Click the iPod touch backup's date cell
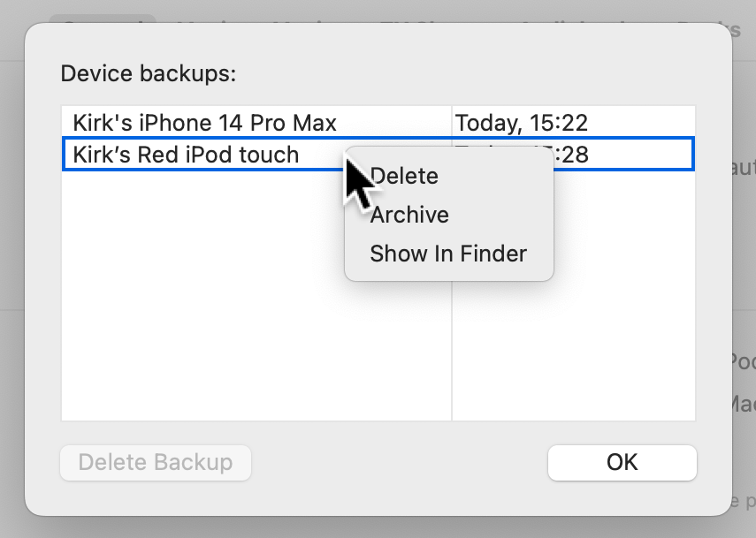Viewport: 756px width, 538px height. (619, 155)
